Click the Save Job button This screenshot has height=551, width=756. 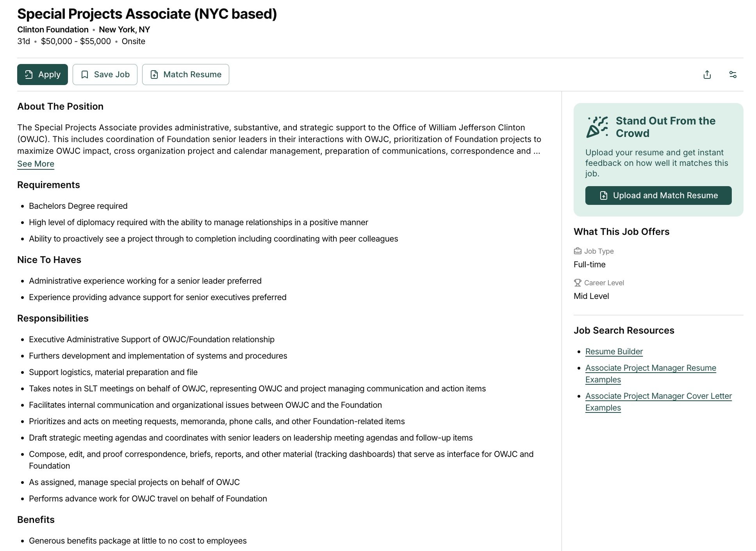[105, 75]
